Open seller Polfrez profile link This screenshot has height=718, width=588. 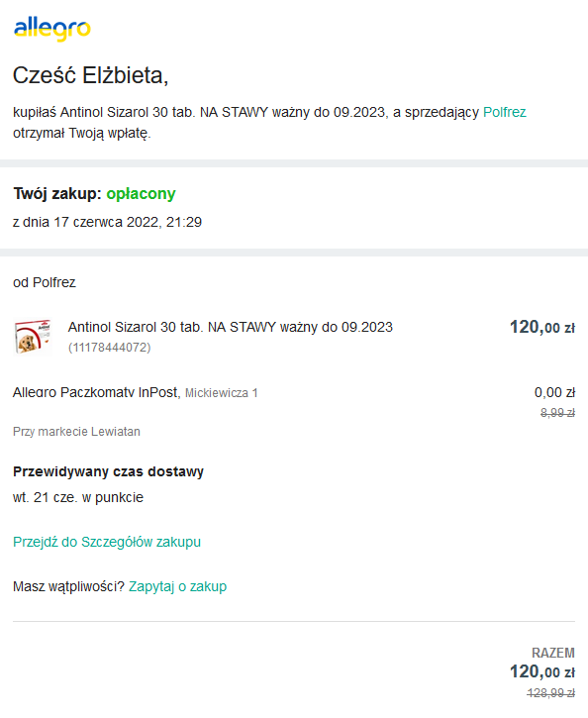click(504, 112)
